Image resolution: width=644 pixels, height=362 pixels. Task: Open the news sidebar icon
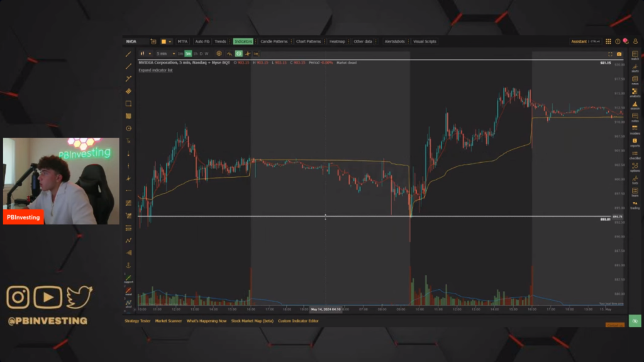(634, 80)
